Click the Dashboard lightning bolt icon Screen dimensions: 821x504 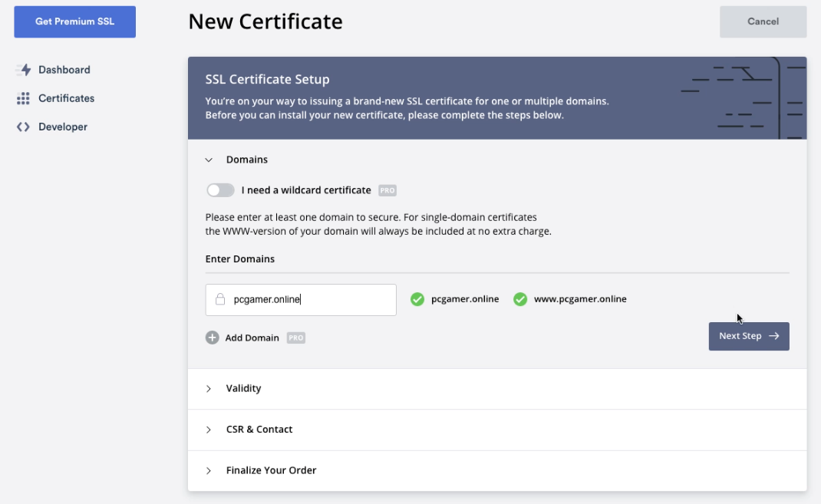click(23, 70)
